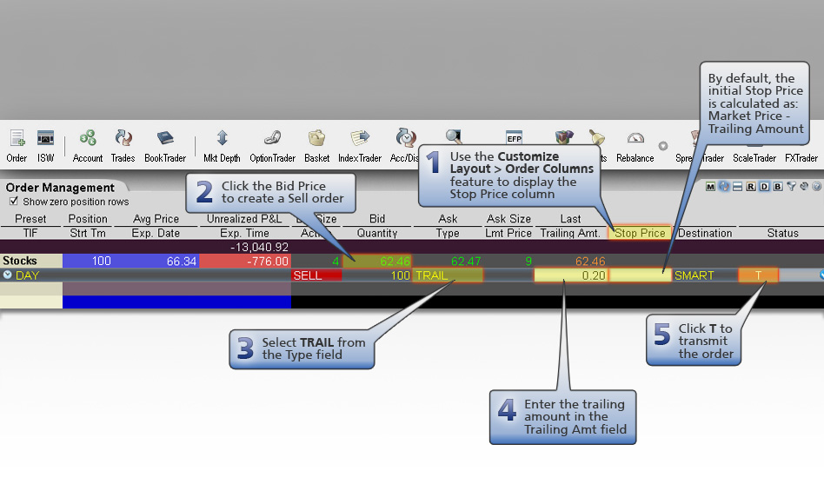
Task: Click the average price value 66.34
Action: pyautogui.click(x=182, y=262)
